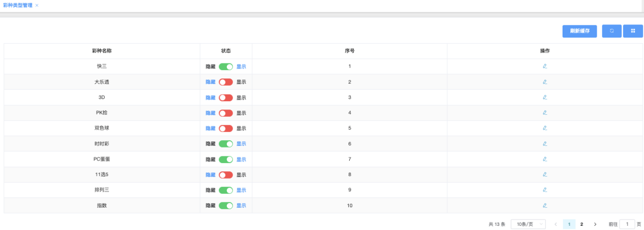
Task: Enable the 11选5 status switch
Action: click(226, 175)
